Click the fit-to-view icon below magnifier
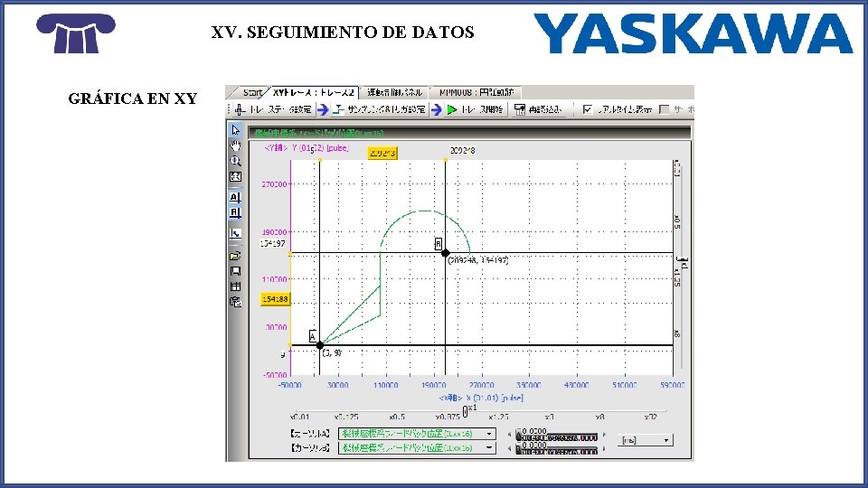 click(235, 176)
